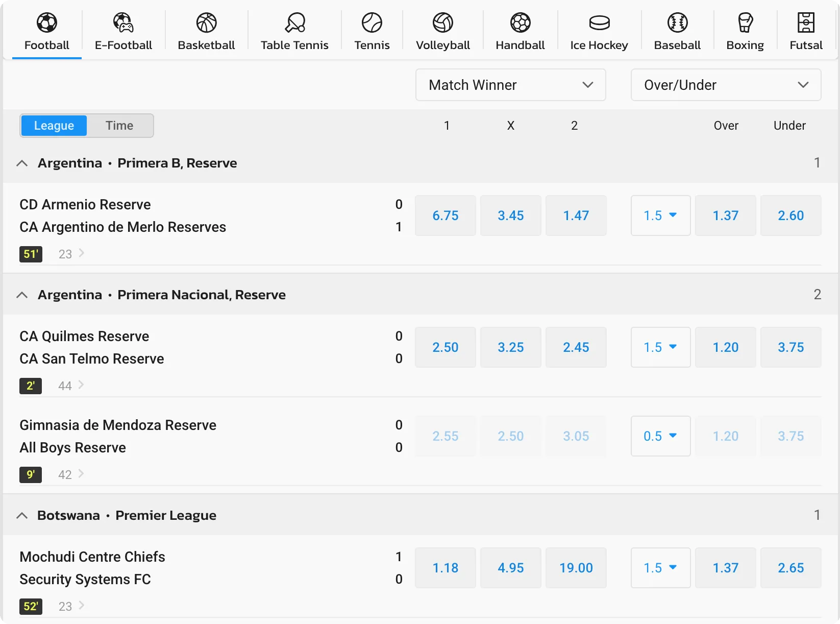The width and height of the screenshot is (840, 624).
Task: Bet the 4.95 draw odds for Mochudi match
Action: (x=511, y=568)
